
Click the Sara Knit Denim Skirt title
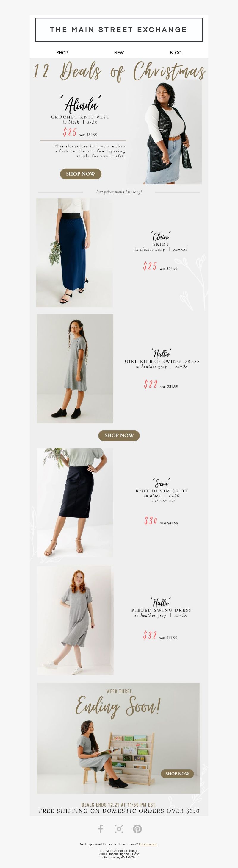(162, 491)
